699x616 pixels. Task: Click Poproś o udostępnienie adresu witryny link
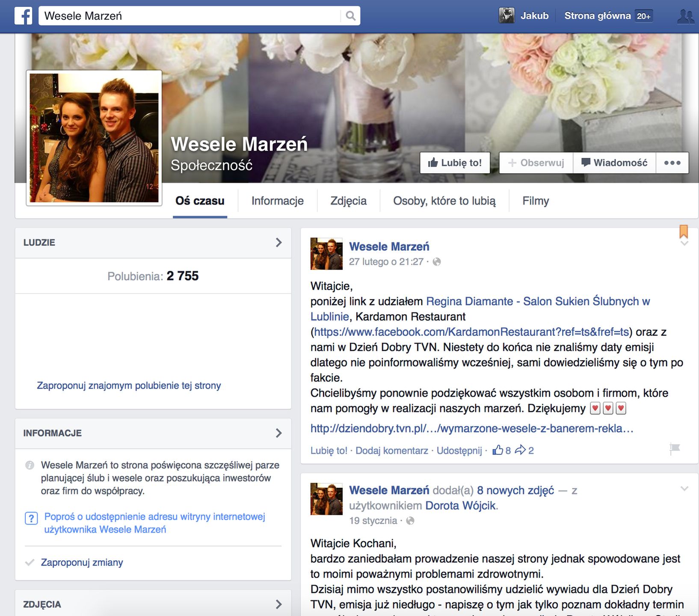coord(154,523)
